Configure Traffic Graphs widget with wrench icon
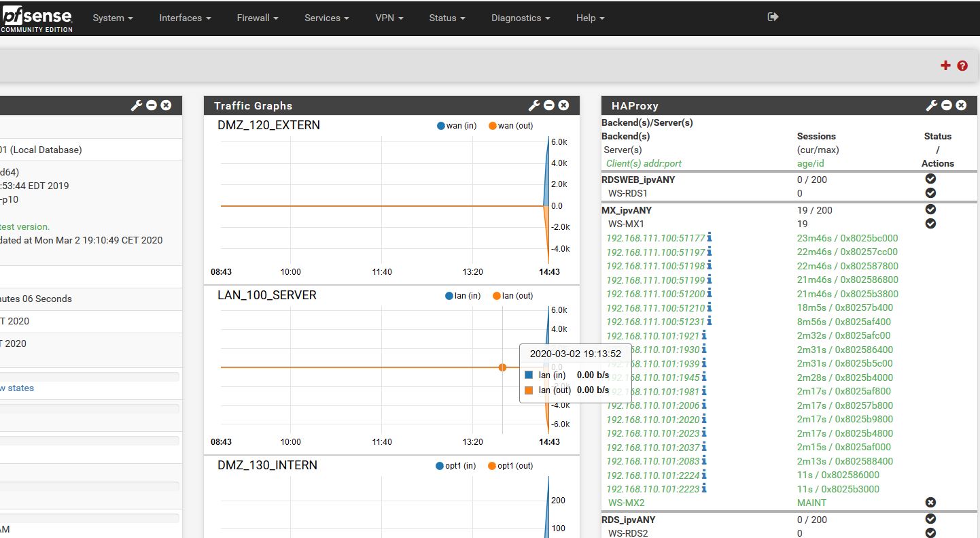The width and height of the screenshot is (980, 538). [x=534, y=105]
